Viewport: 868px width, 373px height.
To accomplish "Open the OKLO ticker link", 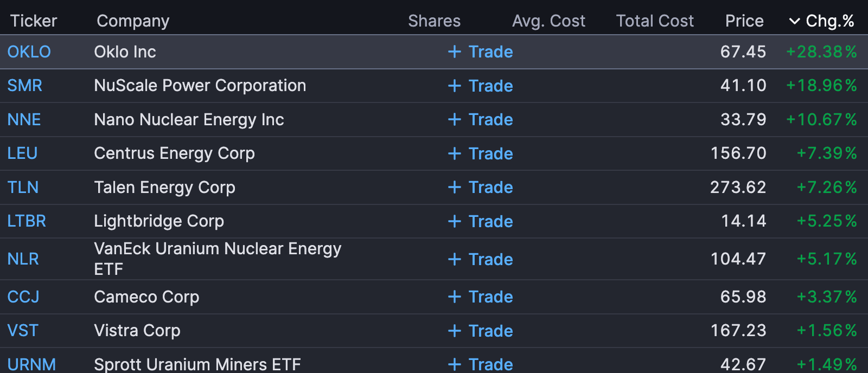I will point(29,52).
